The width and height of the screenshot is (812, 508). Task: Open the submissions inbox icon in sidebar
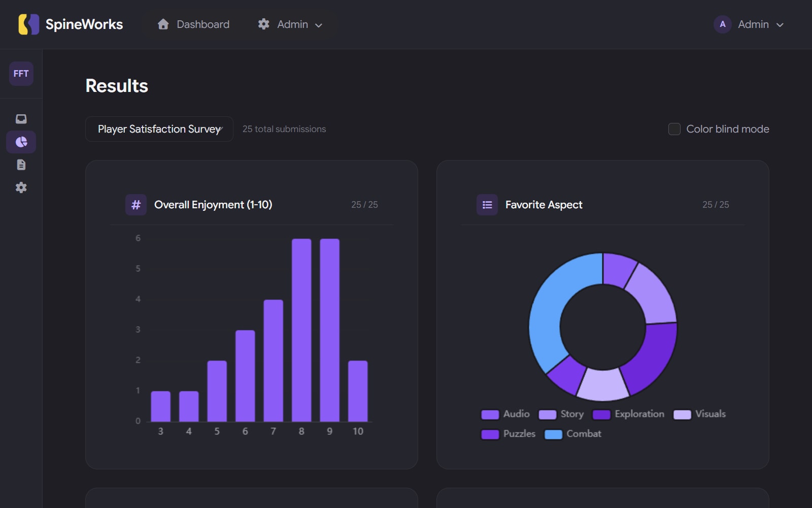(x=21, y=118)
